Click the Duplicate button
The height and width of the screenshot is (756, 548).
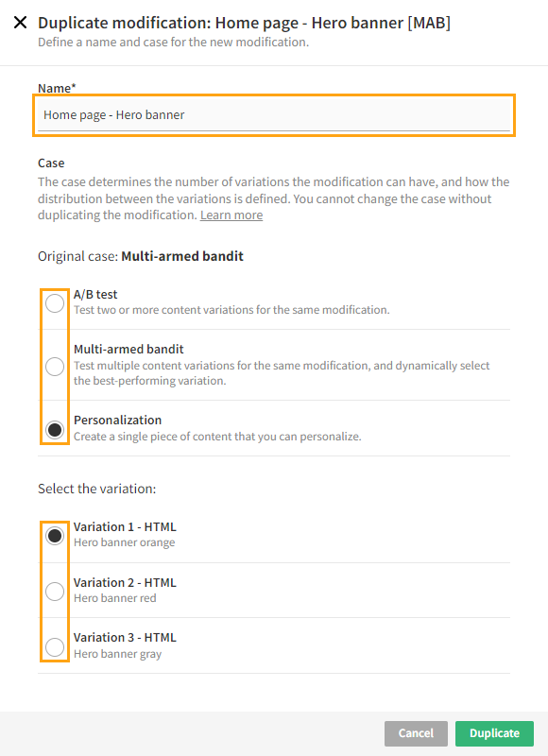click(494, 733)
